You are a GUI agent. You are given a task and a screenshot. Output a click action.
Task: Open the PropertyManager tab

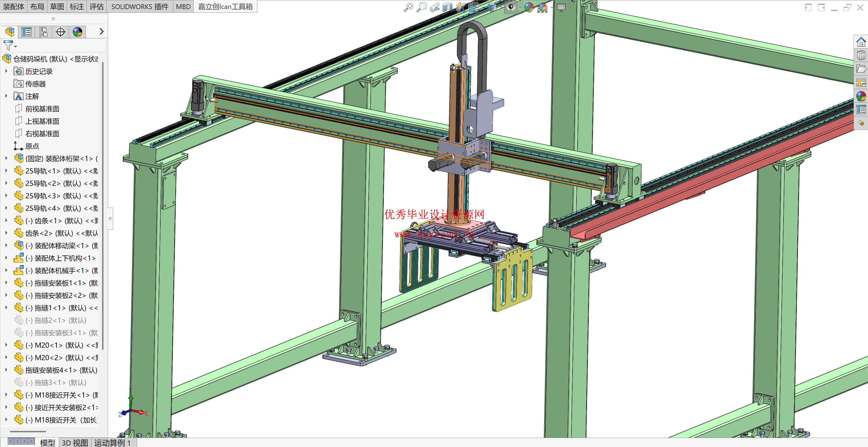click(26, 32)
